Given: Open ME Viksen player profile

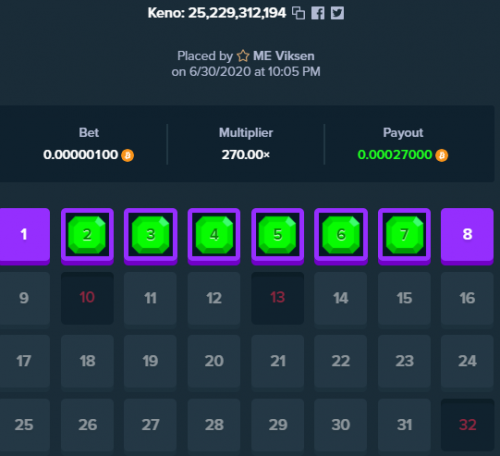Looking at the screenshot, I should (283, 56).
